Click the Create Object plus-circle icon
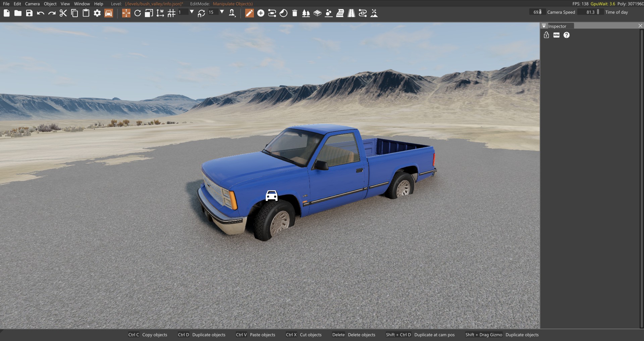Image resolution: width=644 pixels, height=341 pixels. point(261,13)
